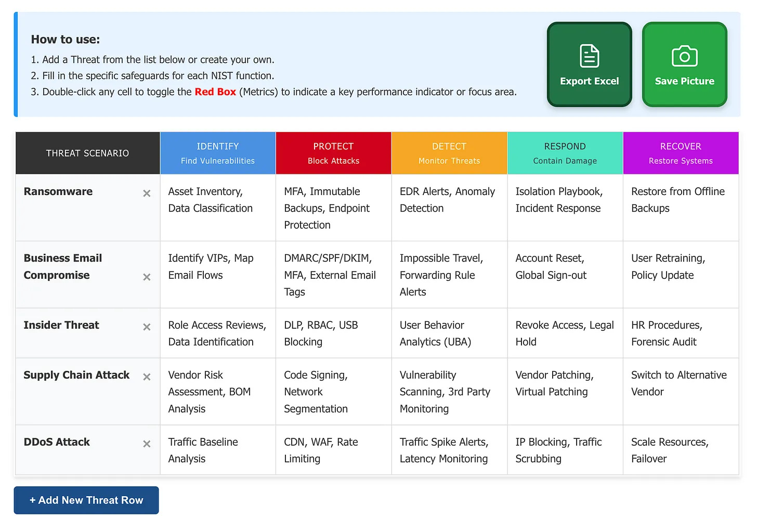Click cell 'Impossible Travel, Forwarding Rule Alerts'
This screenshot has width=757, height=532.
coord(449,275)
